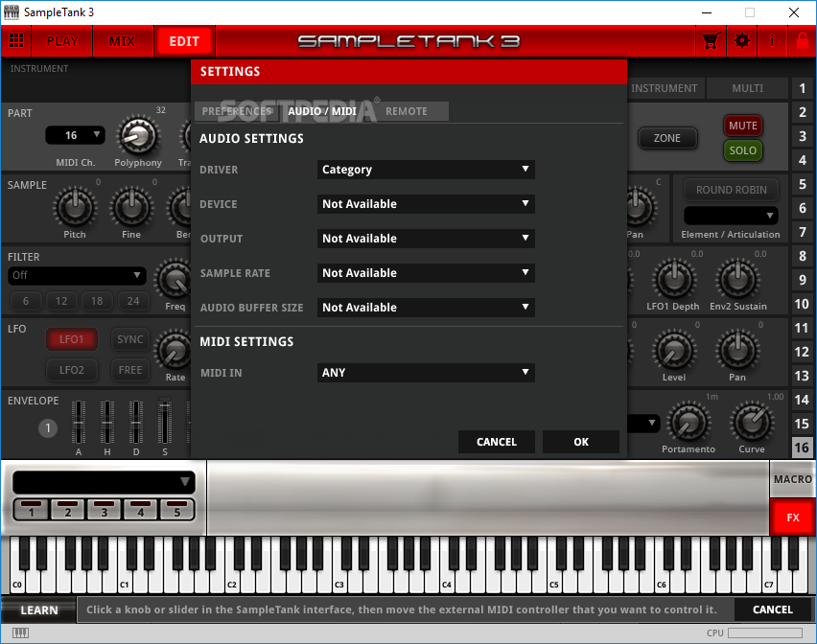This screenshot has width=817, height=644.
Task: Open the filter type Off dropdown
Action: [x=77, y=275]
